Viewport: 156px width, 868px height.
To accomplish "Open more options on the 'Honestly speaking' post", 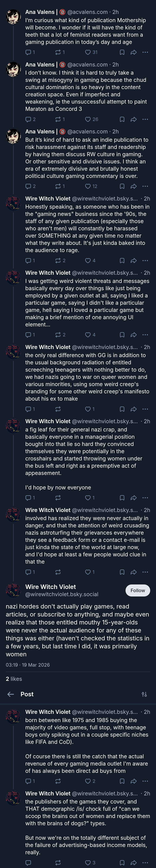I will pos(145,261).
